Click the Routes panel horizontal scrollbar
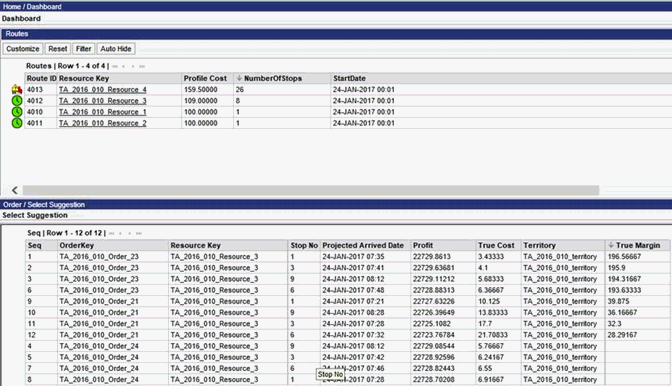This screenshot has height=386, width=672. coord(311,190)
